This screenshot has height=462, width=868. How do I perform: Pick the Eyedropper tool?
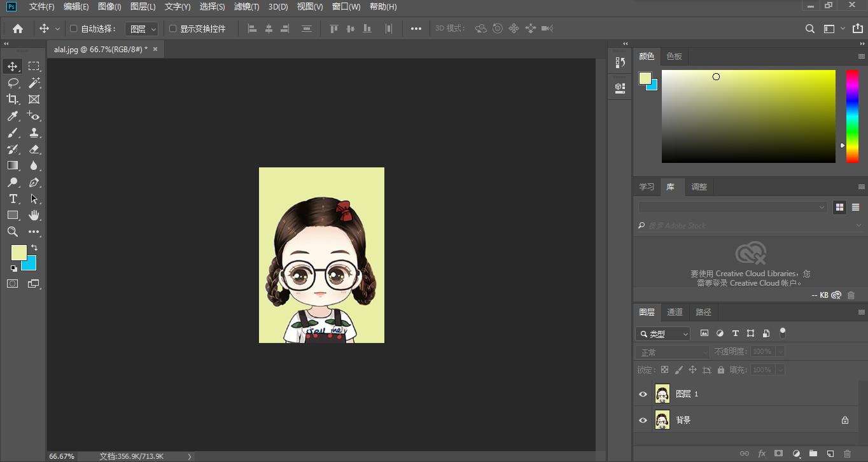click(x=13, y=116)
